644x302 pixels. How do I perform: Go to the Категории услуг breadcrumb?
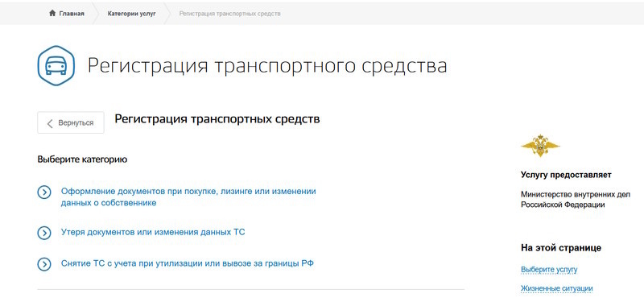coord(131,14)
